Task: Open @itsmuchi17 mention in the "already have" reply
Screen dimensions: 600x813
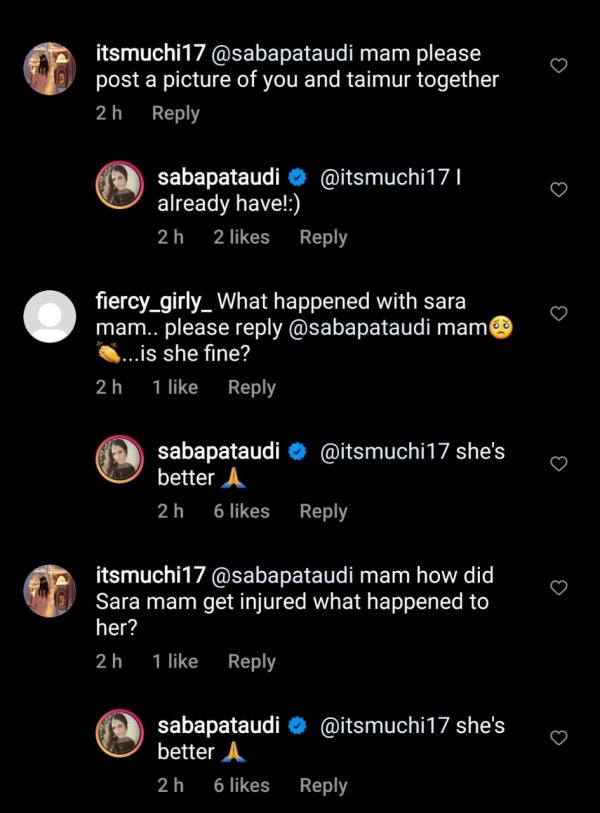Action: click(x=383, y=178)
